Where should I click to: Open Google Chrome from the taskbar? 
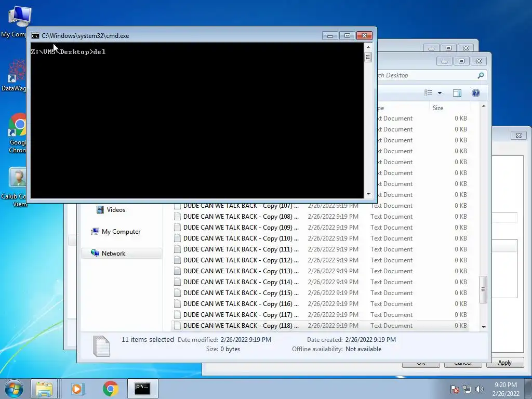110,389
